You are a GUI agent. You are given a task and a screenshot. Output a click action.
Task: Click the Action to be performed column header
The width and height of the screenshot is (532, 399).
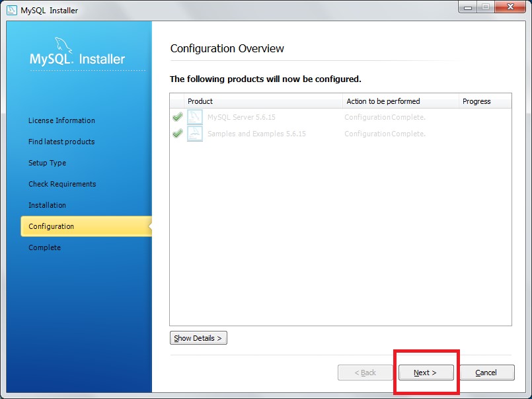(x=400, y=101)
